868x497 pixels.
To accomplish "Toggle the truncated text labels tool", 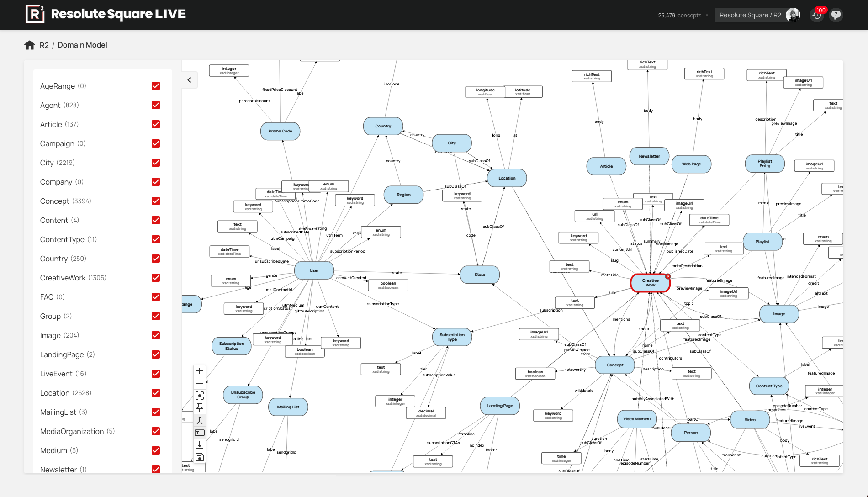I will (x=200, y=433).
